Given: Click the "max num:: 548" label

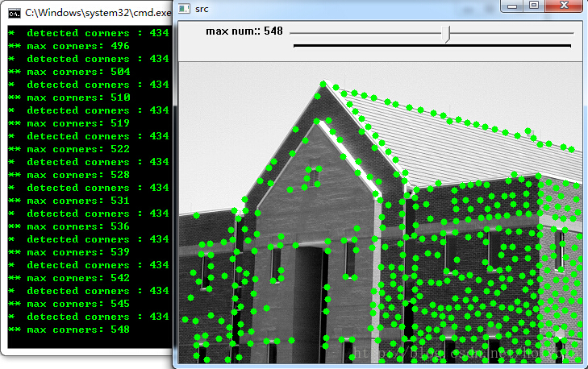Looking at the screenshot, I should (x=244, y=31).
